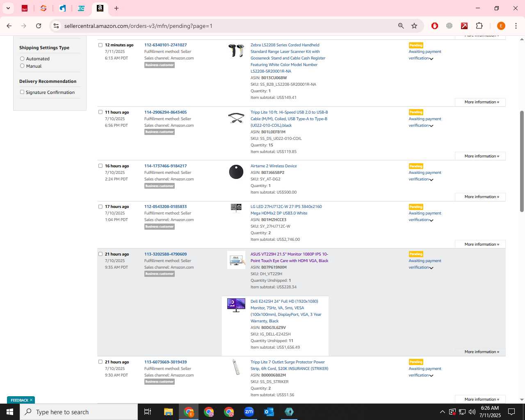Click the Zebra scanner product thumbnail

click(236, 50)
